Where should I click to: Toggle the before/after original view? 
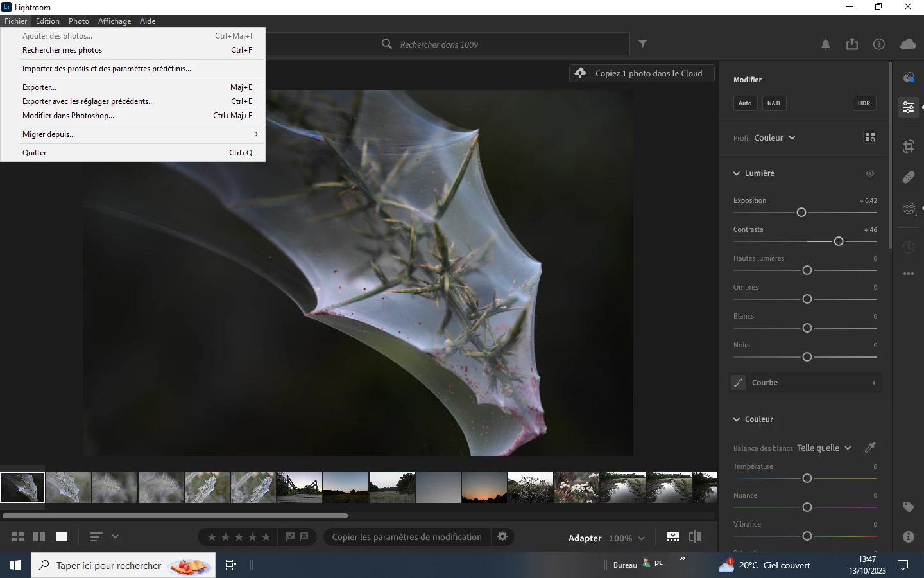coord(695,537)
